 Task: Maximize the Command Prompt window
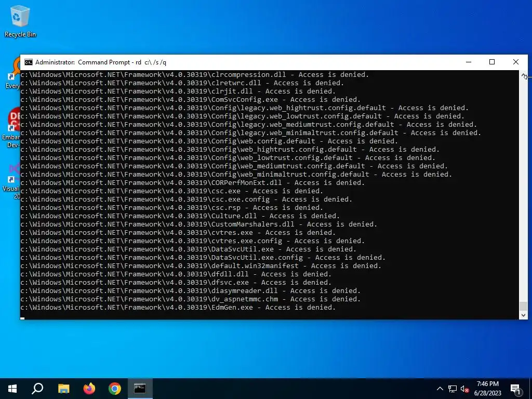point(492,62)
